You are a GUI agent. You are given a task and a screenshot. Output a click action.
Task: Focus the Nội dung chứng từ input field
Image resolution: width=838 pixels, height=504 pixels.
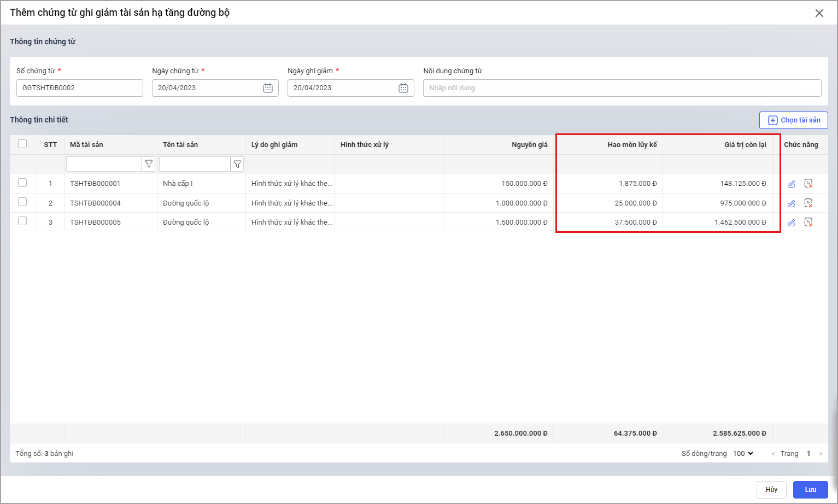pyautogui.click(x=622, y=88)
